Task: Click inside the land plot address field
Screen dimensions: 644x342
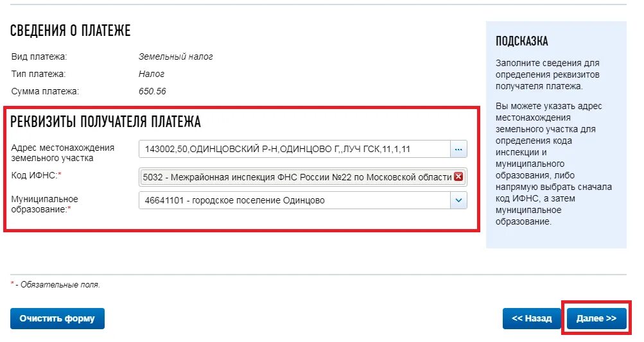Action: (x=295, y=149)
